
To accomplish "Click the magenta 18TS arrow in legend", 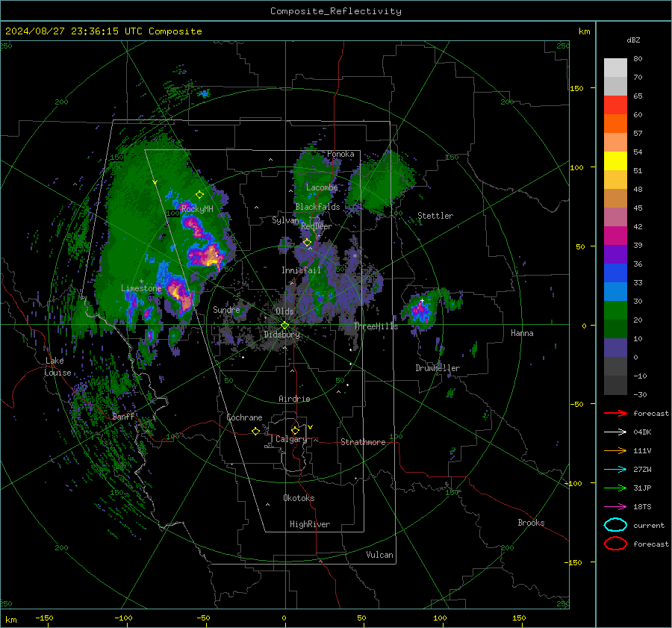I will tap(615, 507).
